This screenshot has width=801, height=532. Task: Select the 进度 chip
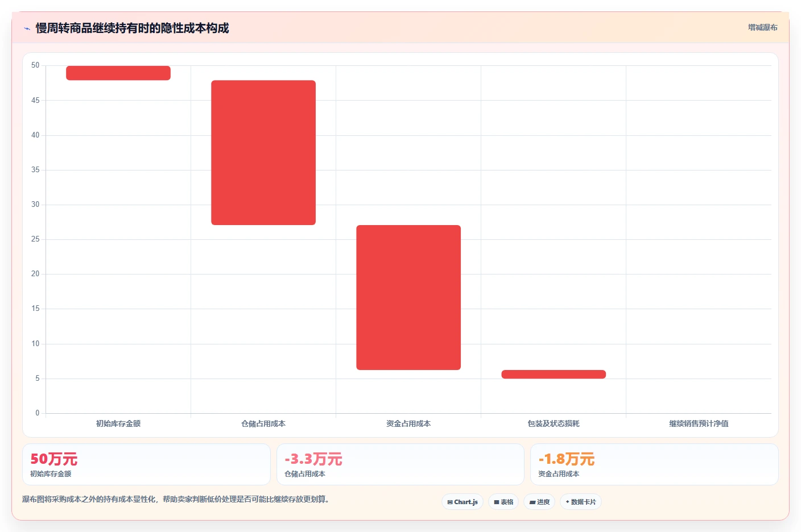click(539, 502)
